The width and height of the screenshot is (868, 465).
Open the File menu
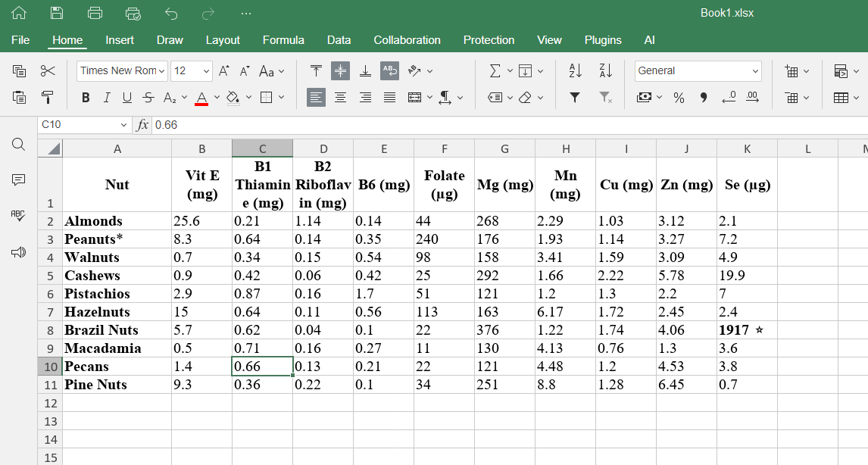[x=20, y=40]
